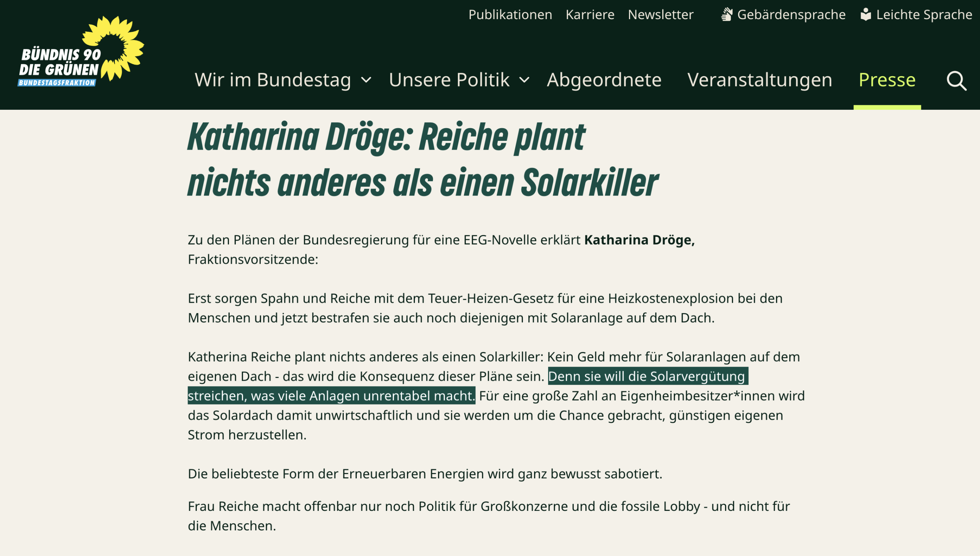Click the easy language reader icon
The image size is (980, 556).
(x=866, y=15)
